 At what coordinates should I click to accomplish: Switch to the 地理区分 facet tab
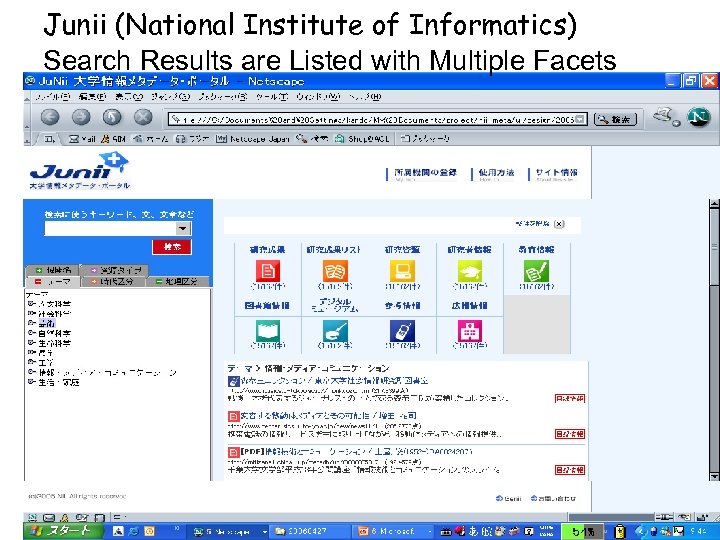(x=178, y=281)
